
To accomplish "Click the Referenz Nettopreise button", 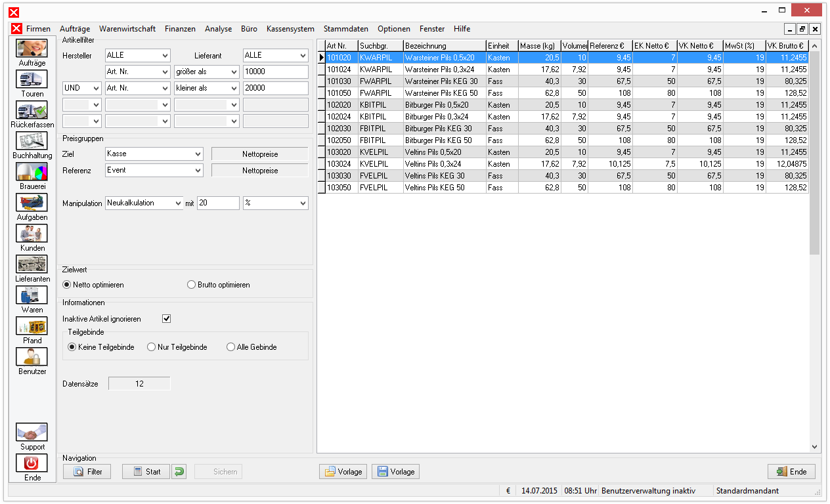I will (x=260, y=171).
